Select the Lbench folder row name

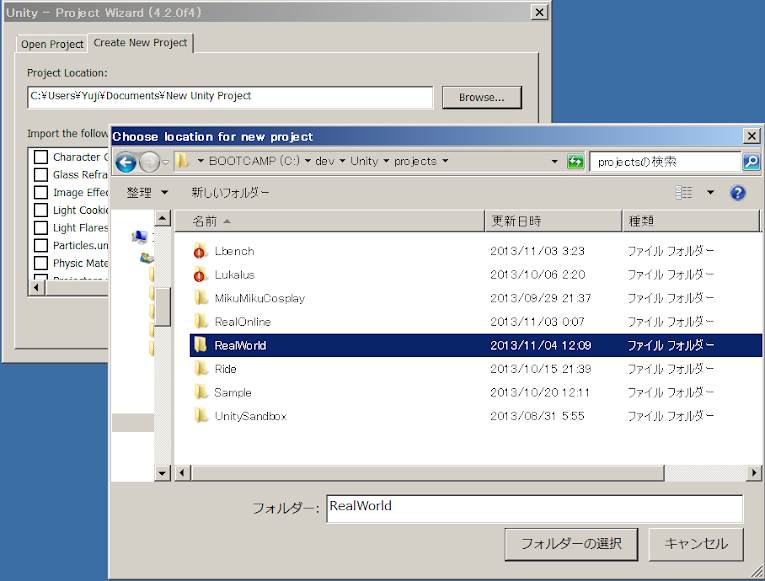(235, 251)
